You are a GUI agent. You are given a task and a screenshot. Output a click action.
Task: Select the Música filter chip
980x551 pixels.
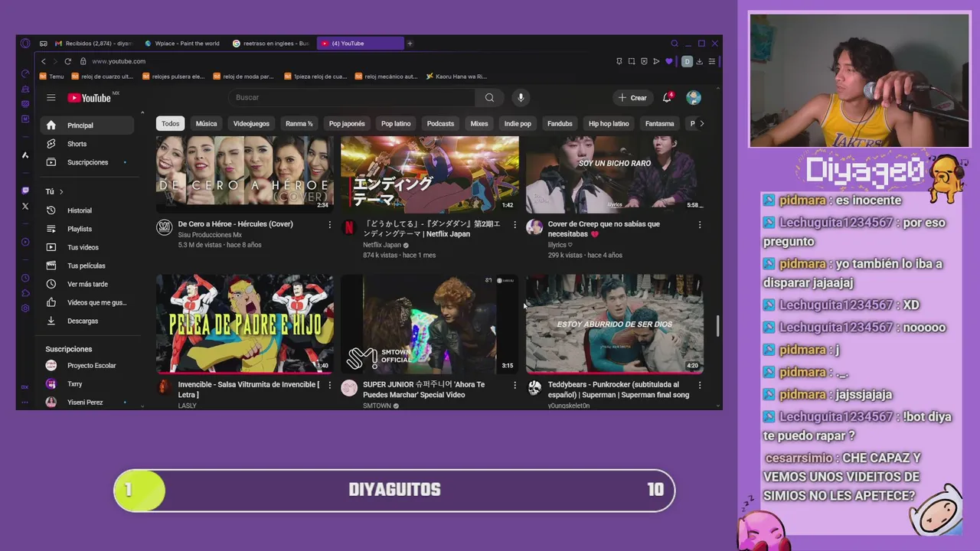pos(206,123)
